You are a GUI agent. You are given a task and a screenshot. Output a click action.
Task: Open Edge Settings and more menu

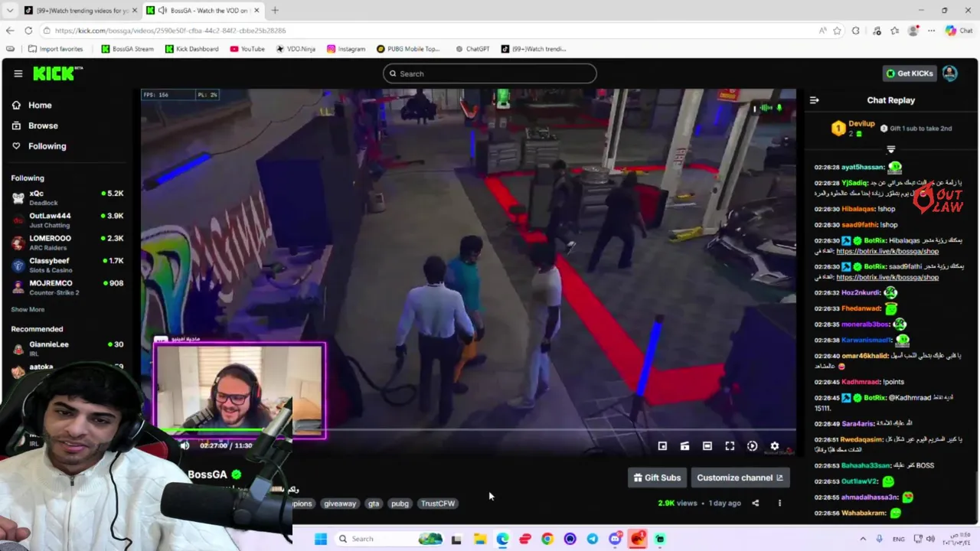(931, 31)
